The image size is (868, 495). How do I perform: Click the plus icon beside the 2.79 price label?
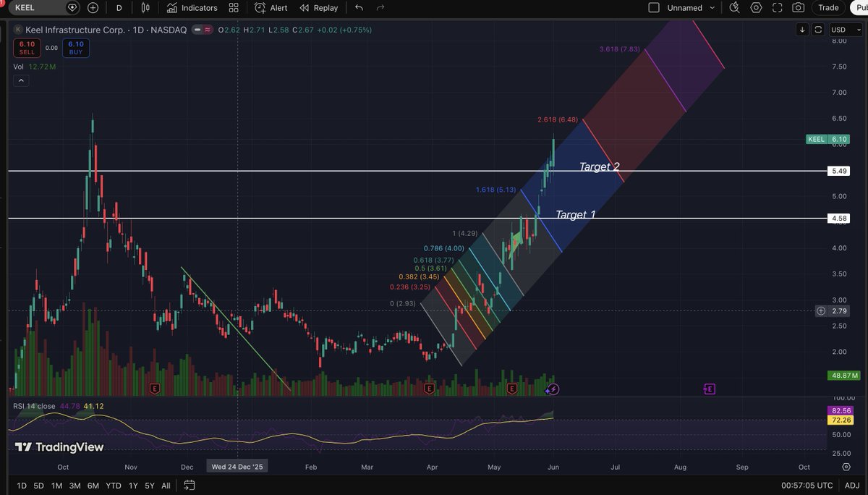[820, 311]
